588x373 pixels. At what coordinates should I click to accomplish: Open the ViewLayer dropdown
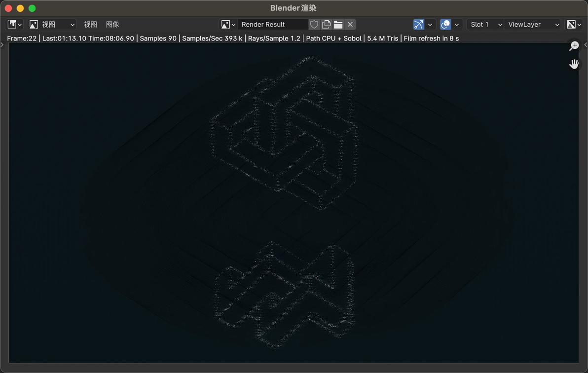point(532,24)
